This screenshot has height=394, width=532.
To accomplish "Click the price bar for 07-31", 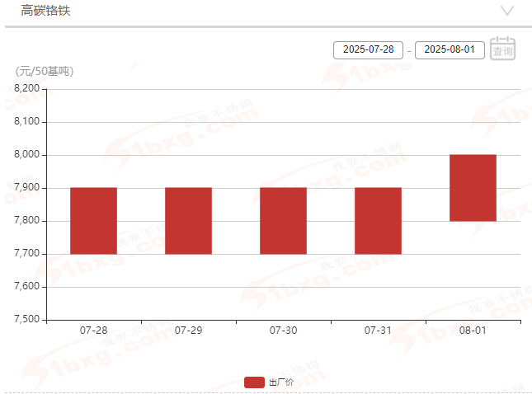I will [x=378, y=221].
